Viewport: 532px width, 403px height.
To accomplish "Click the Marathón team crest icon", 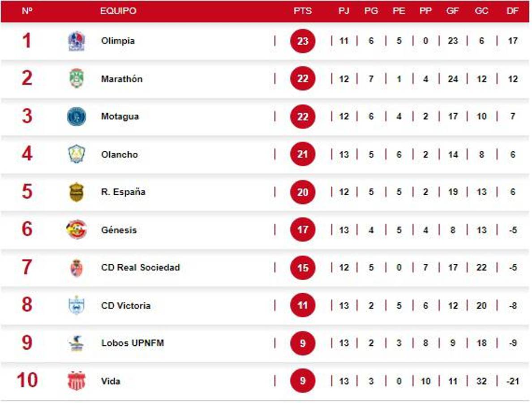I will coord(76,79).
